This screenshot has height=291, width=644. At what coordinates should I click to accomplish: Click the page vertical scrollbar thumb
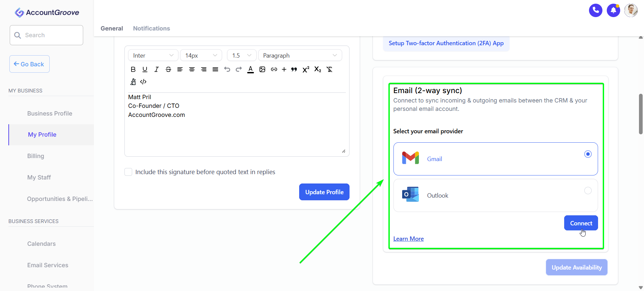coord(641,114)
